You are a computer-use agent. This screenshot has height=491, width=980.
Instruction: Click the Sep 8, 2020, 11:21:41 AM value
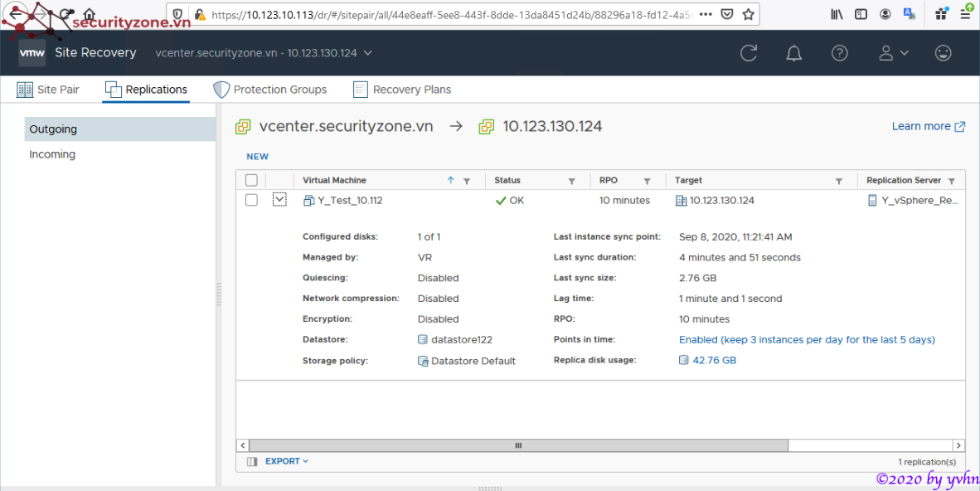click(x=735, y=237)
